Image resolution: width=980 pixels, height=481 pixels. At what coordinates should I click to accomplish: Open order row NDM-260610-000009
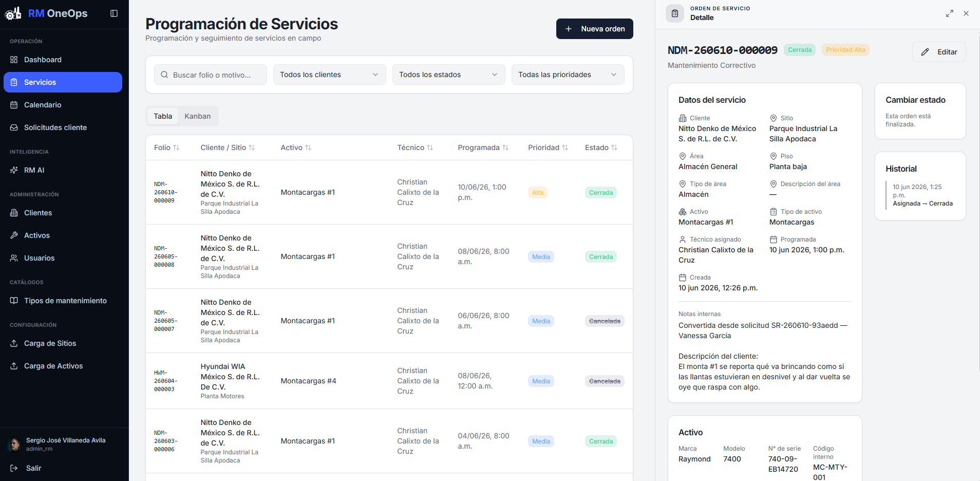(x=389, y=192)
